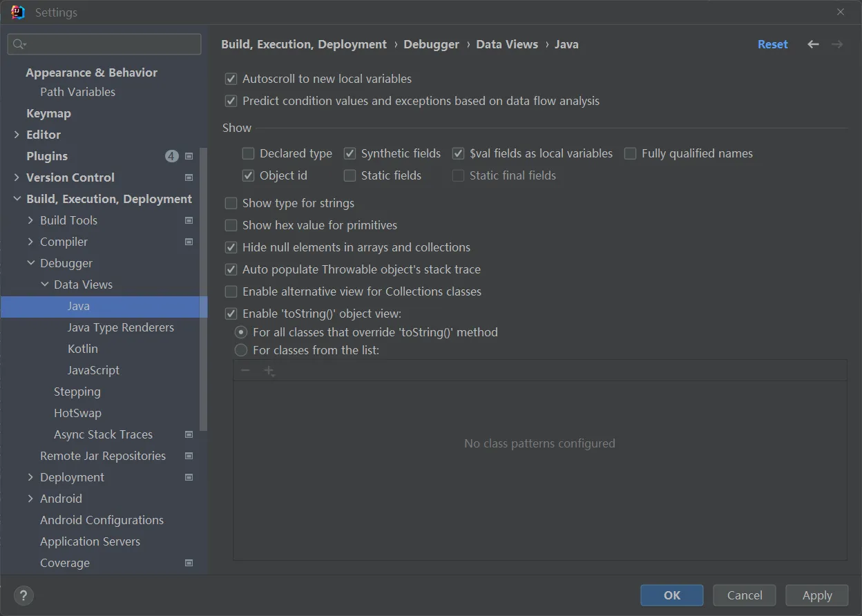This screenshot has width=862, height=616.
Task: Click the back navigation arrow icon
Action: coord(813,44)
